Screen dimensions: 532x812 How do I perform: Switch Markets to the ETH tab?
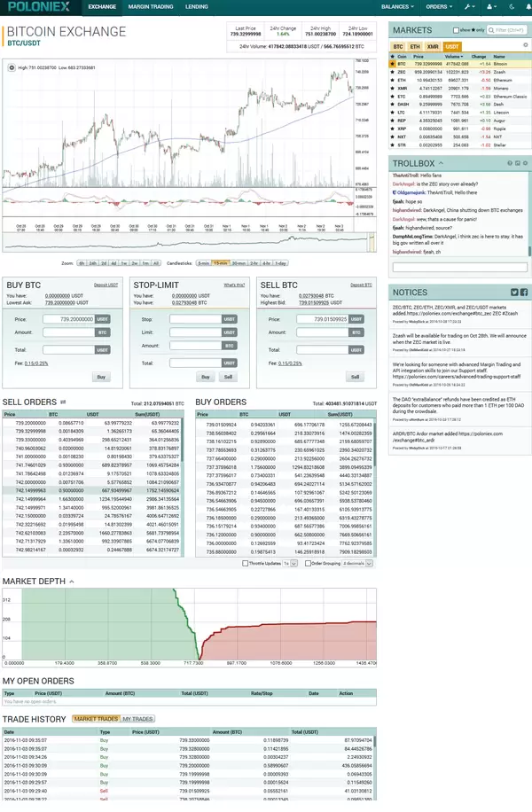point(415,47)
